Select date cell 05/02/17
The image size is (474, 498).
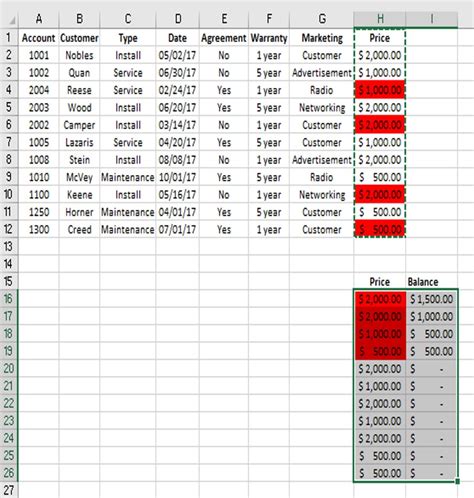point(178,55)
